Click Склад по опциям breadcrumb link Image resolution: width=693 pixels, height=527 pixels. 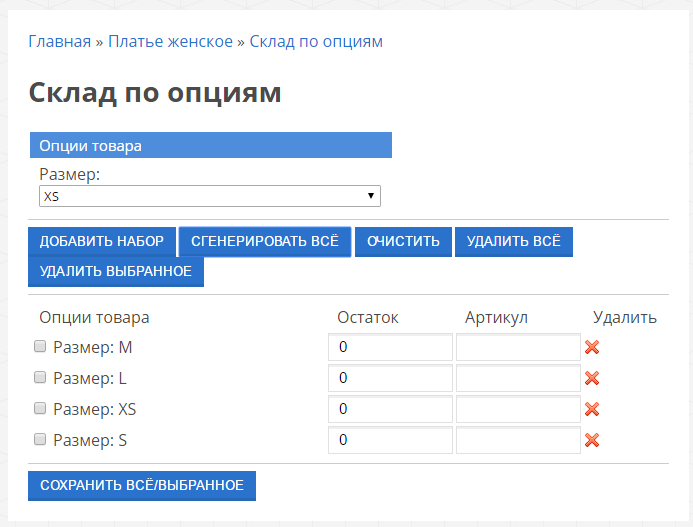[x=316, y=42]
